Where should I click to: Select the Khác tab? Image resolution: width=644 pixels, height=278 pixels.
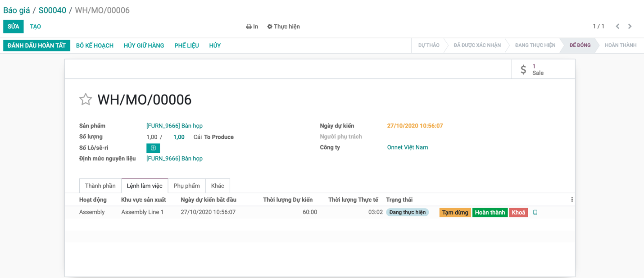point(218,186)
